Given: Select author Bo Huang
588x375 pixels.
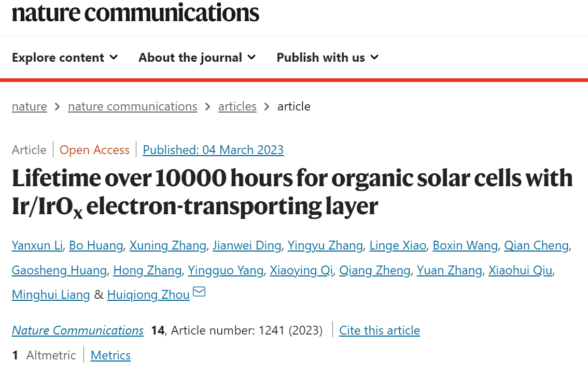Looking at the screenshot, I should (x=96, y=245).
